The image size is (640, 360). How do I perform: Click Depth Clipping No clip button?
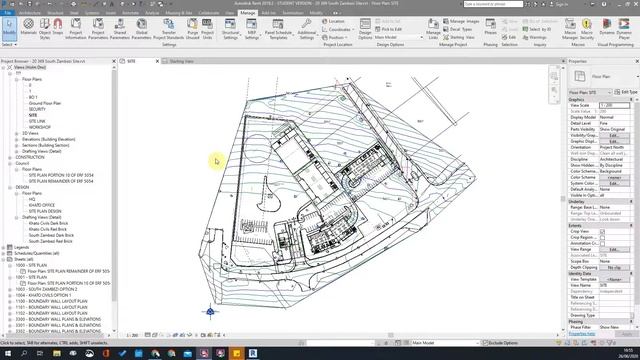(614, 267)
